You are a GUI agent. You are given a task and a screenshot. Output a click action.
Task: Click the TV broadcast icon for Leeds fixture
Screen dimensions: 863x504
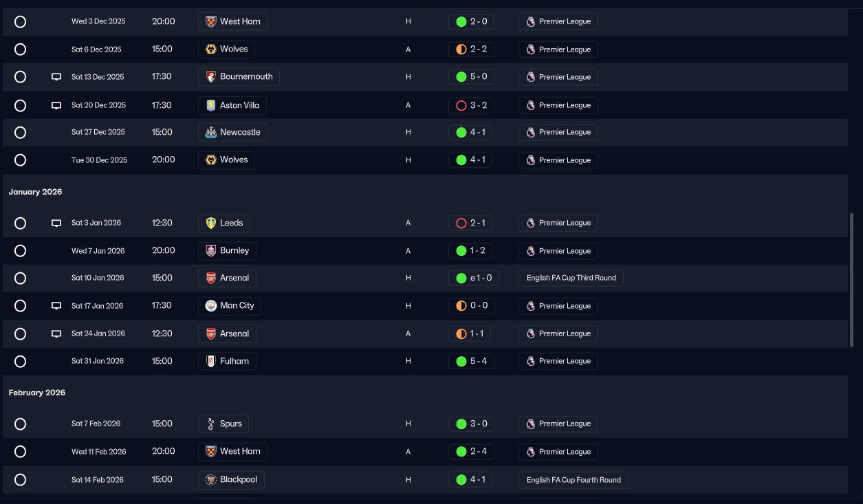[56, 223]
